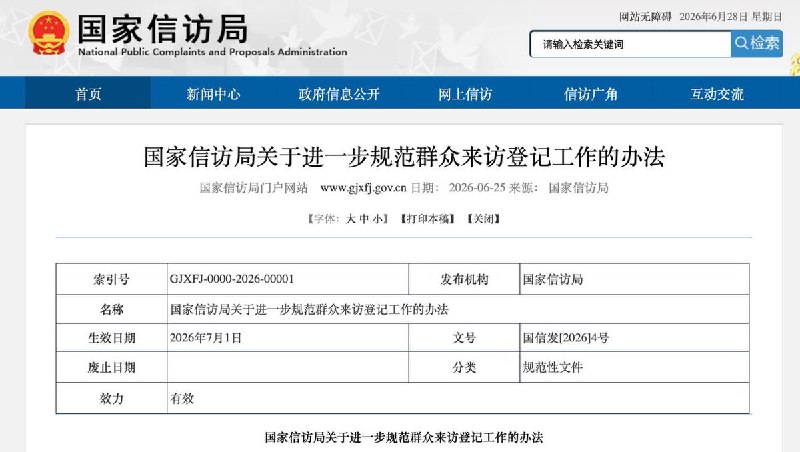The width and height of the screenshot is (800, 452).
Task: Click the 分类 label cell
Action: [x=464, y=367]
